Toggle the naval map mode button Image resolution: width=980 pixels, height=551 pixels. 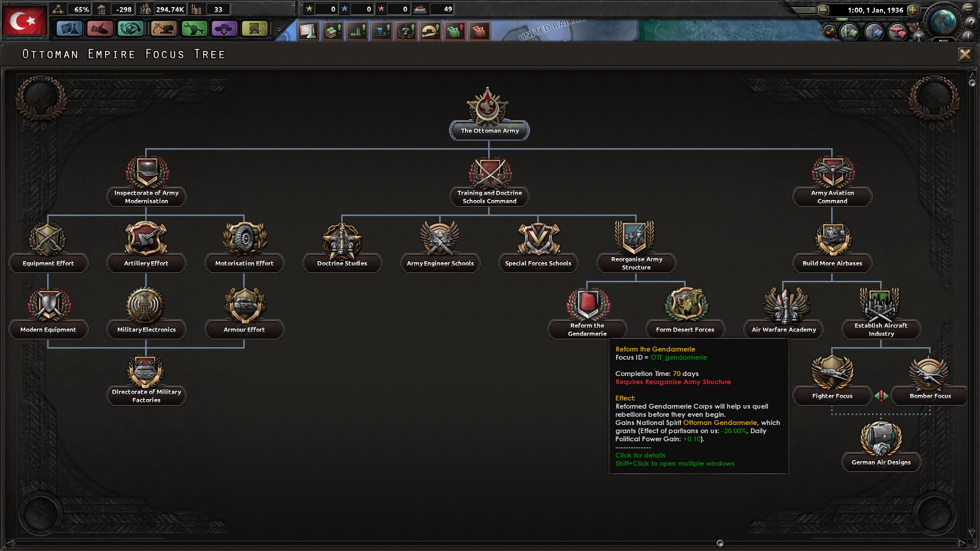[x=873, y=32]
